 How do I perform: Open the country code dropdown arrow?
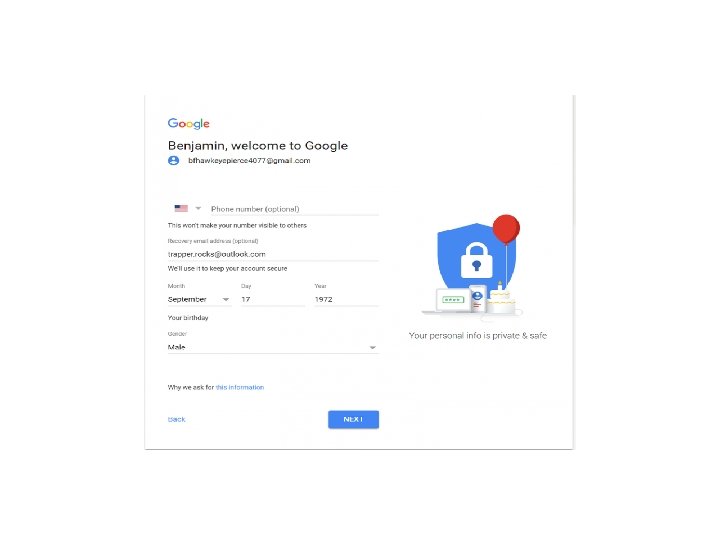(x=198, y=208)
